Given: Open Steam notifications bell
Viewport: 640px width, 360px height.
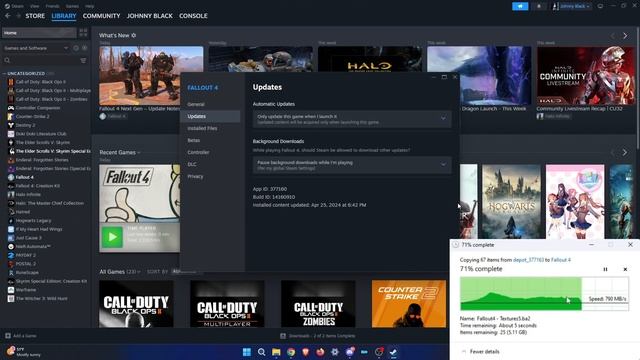Looking at the screenshot, I should [538, 6].
